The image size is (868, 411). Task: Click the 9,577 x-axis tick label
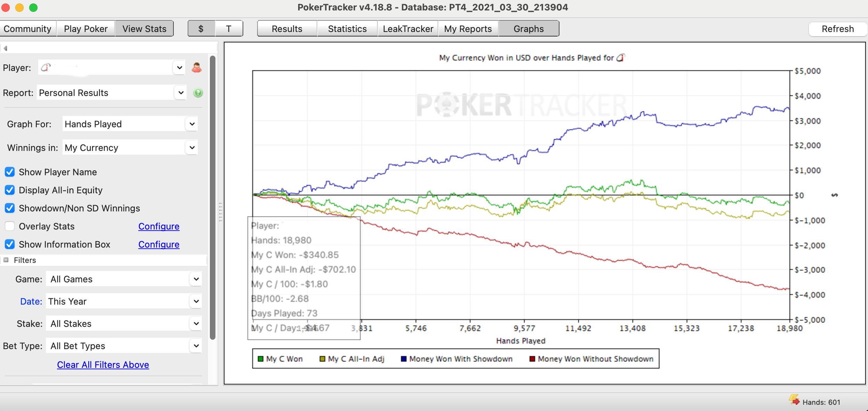click(524, 329)
